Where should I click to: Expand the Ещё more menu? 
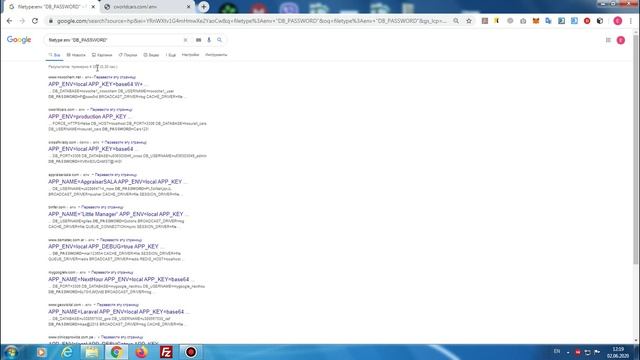pos(171,55)
